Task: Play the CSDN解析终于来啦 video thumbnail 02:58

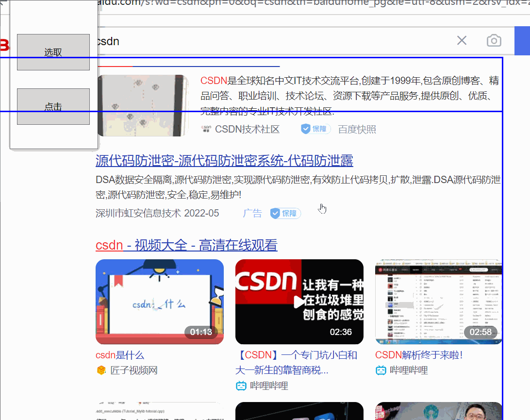Action: pyautogui.click(x=439, y=302)
